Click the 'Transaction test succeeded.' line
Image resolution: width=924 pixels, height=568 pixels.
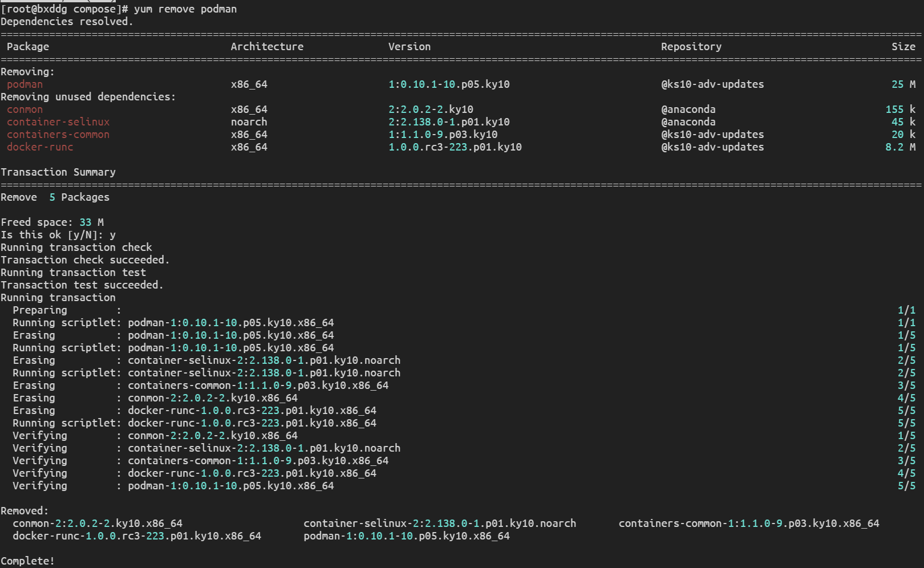[x=82, y=285]
